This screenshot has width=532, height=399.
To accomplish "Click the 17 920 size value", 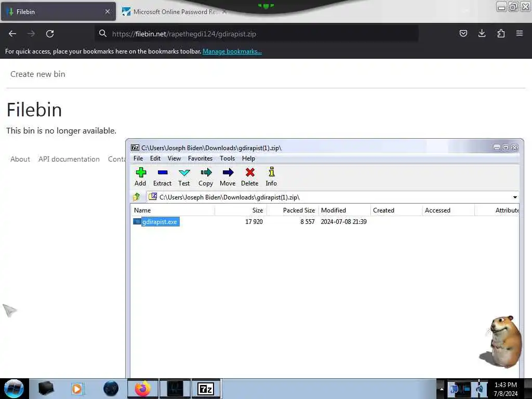I will (254, 222).
